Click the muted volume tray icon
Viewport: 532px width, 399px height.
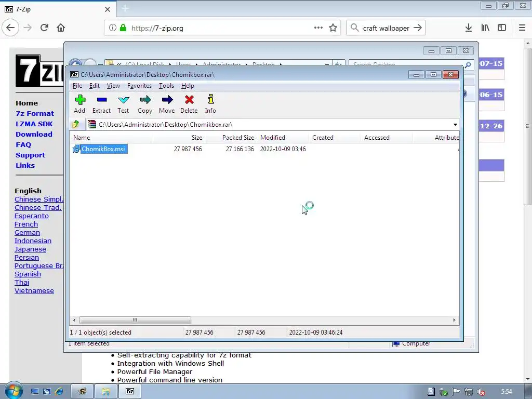481,392
